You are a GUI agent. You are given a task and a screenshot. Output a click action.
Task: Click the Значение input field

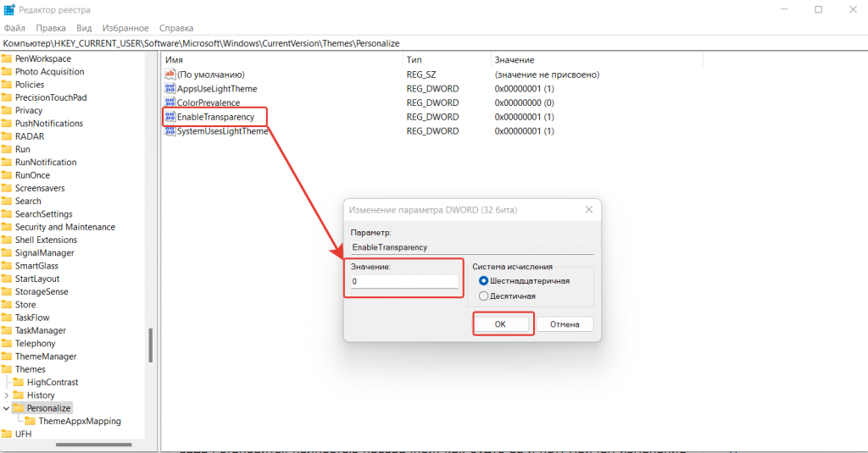pos(404,282)
